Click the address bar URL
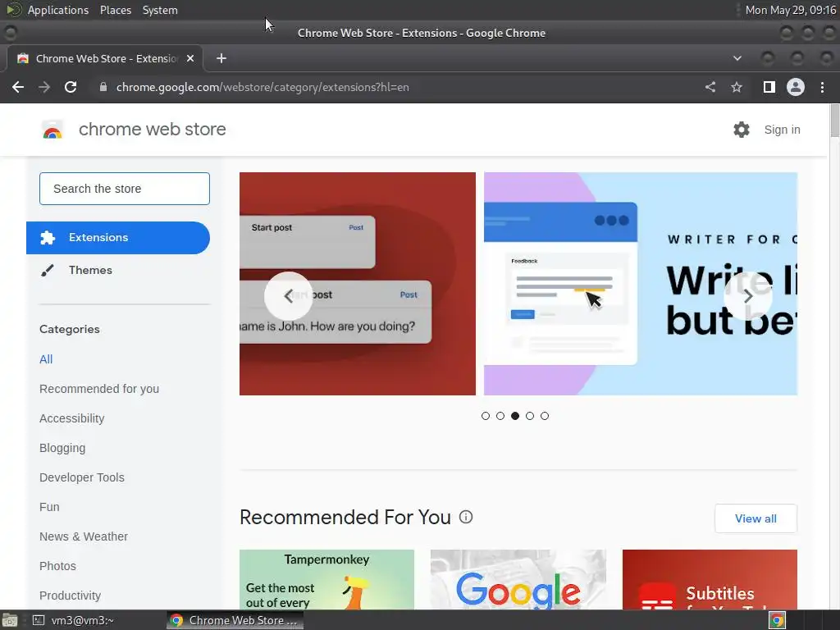The height and width of the screenshot is (630, 840). [262, 87]
